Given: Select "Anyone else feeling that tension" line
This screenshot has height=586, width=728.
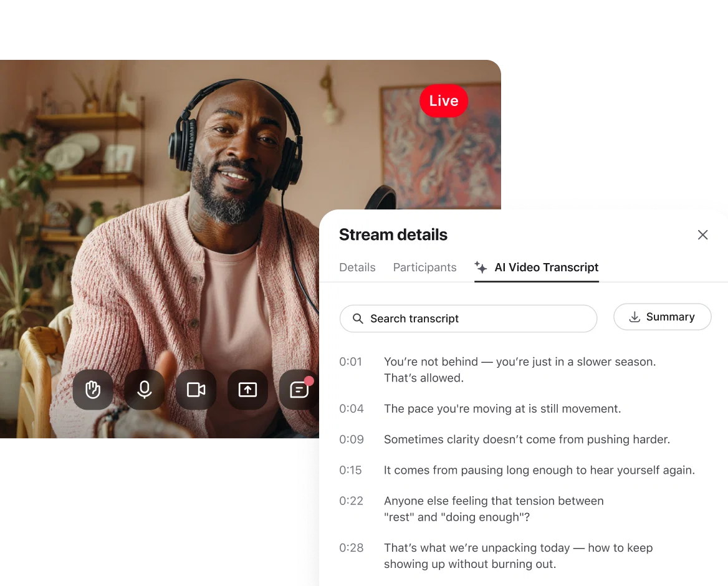Looking at the screenshot, I should (494, 509).
